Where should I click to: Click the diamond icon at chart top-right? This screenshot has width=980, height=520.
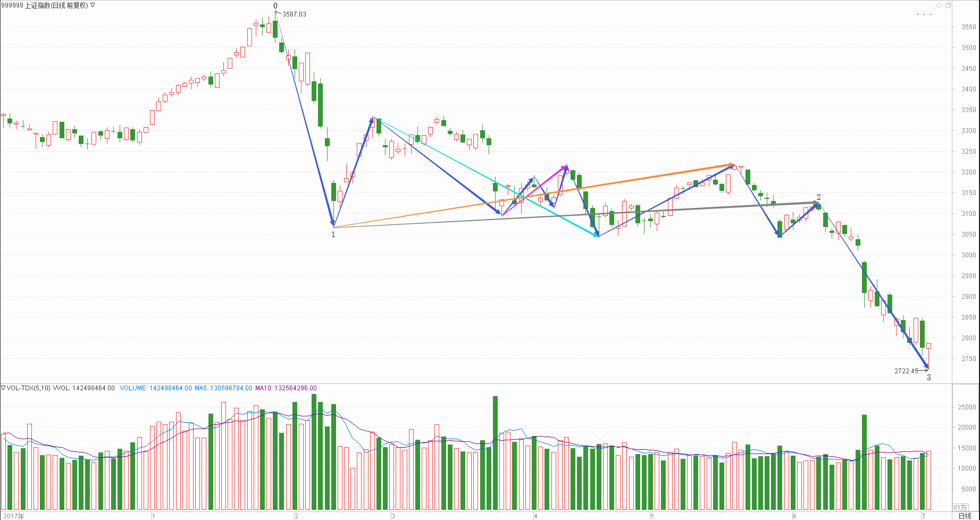tap(940, 5)
